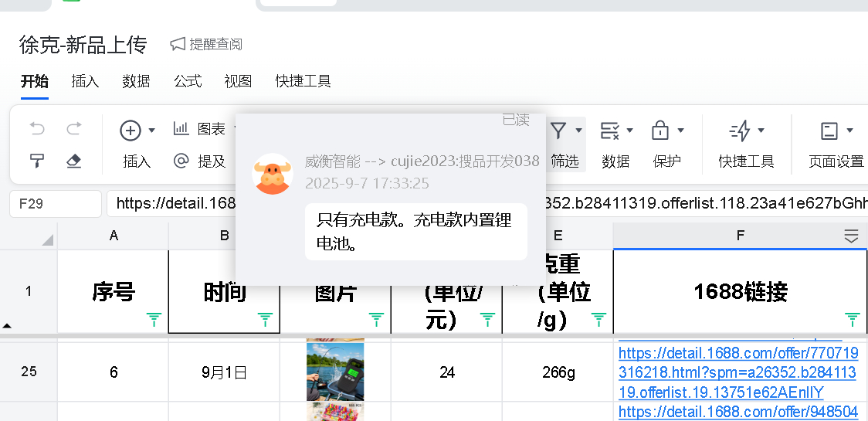Click the redo arrow icon

coord(73,129)
